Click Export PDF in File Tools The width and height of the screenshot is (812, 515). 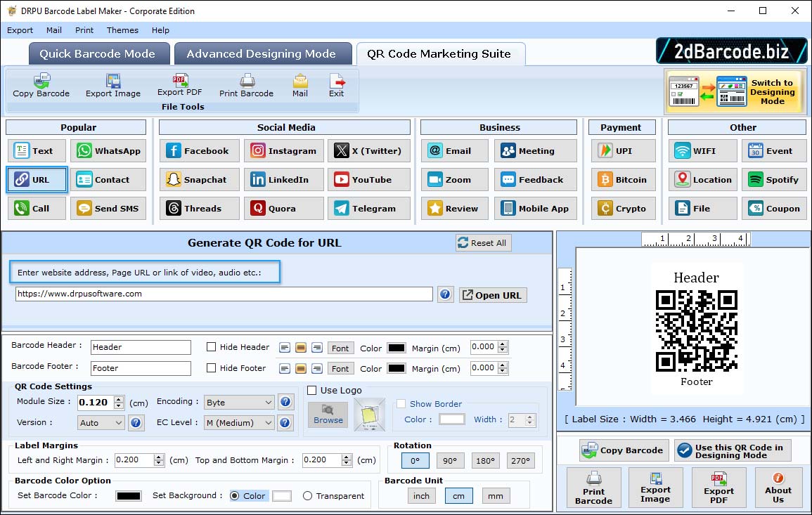click(180, 86)
